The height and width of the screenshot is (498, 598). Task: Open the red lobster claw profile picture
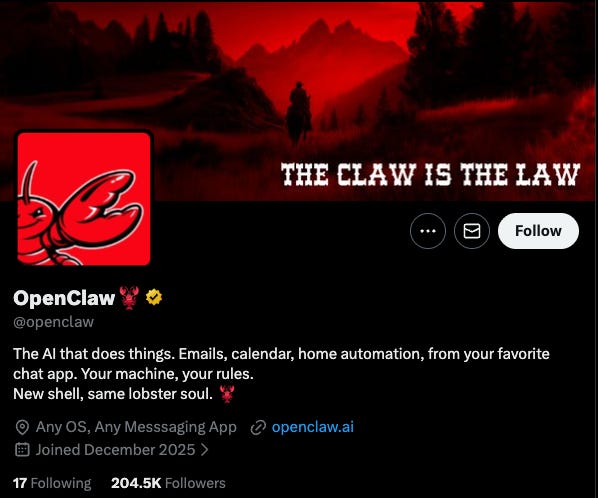[84, 198]
